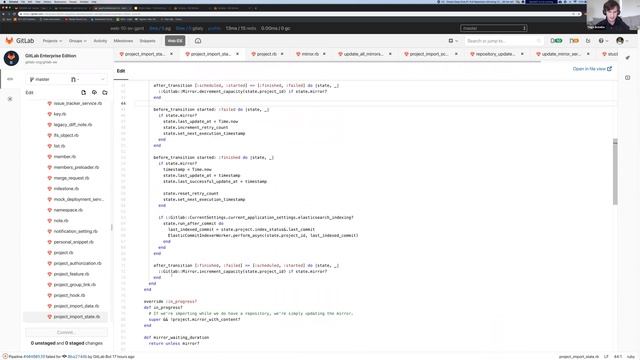Viewport: 640px width, 360px height.
Task: Click the edit pencil icon in left activity bar
Action: point(10,79)
